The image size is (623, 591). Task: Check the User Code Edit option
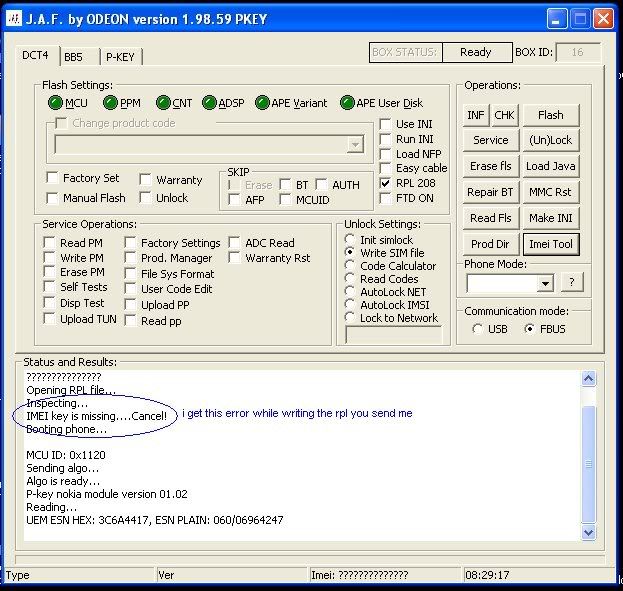(x=130, y=289)
